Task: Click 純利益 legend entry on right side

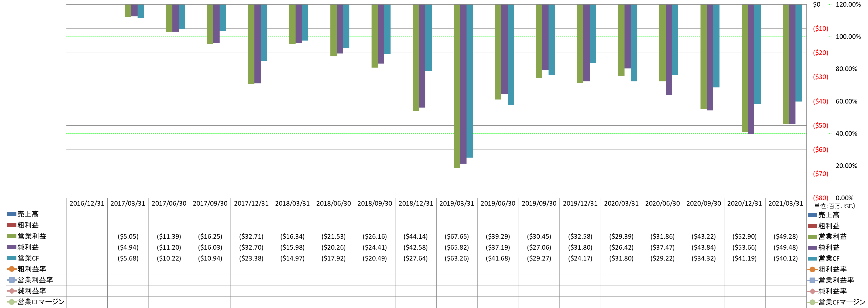Action: coord(824,247)
